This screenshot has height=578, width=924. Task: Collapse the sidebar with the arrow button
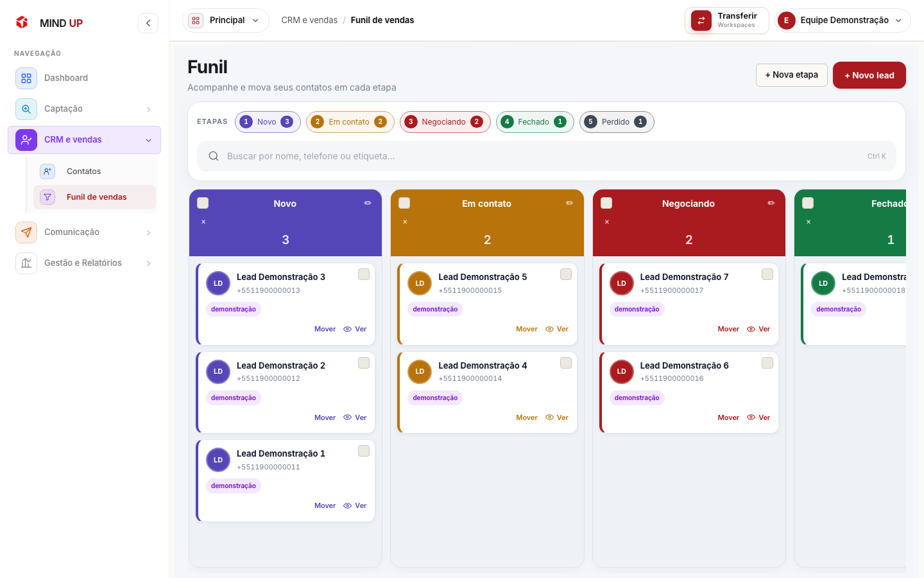pos(148,23)
